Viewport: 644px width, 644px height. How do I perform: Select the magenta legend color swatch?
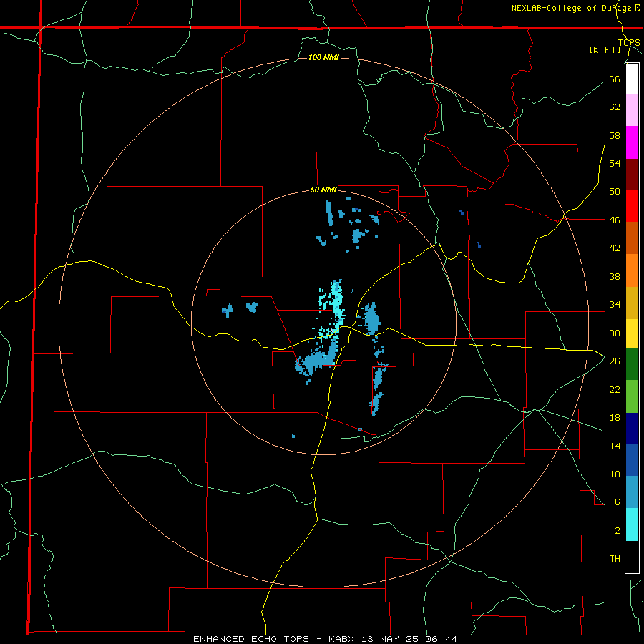coord(632,142)
